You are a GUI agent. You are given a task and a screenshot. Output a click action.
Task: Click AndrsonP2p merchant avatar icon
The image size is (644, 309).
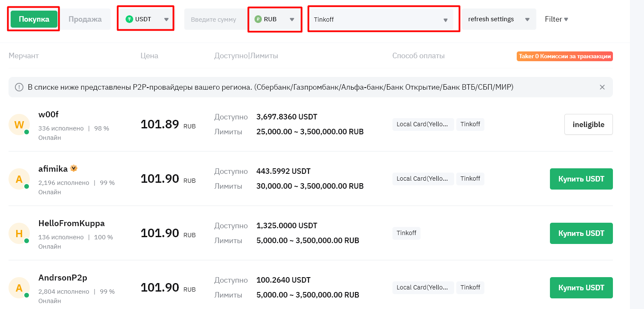pyautogui.click(x=19, y=288)
